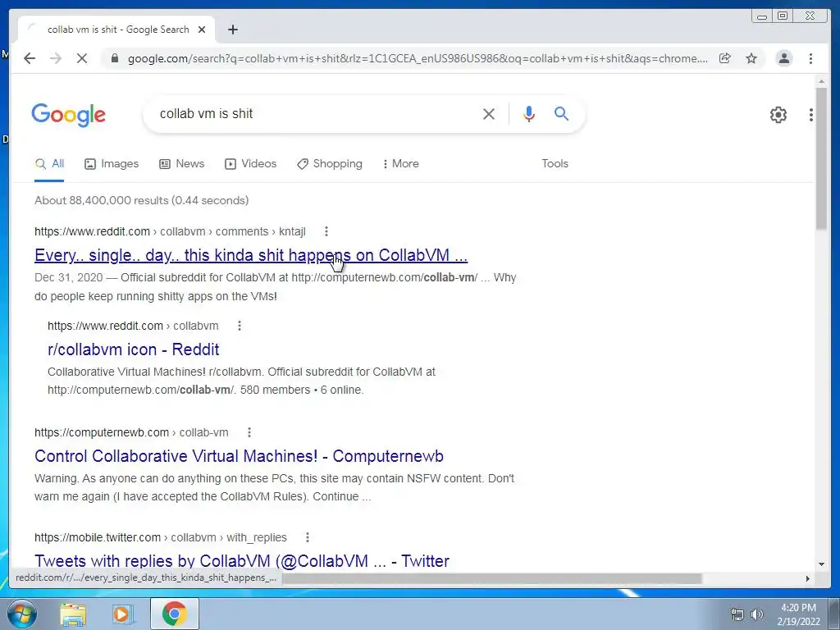840x630 pixels.
Task: Open the Chrome profile avatar
Action: pos(783,58)
